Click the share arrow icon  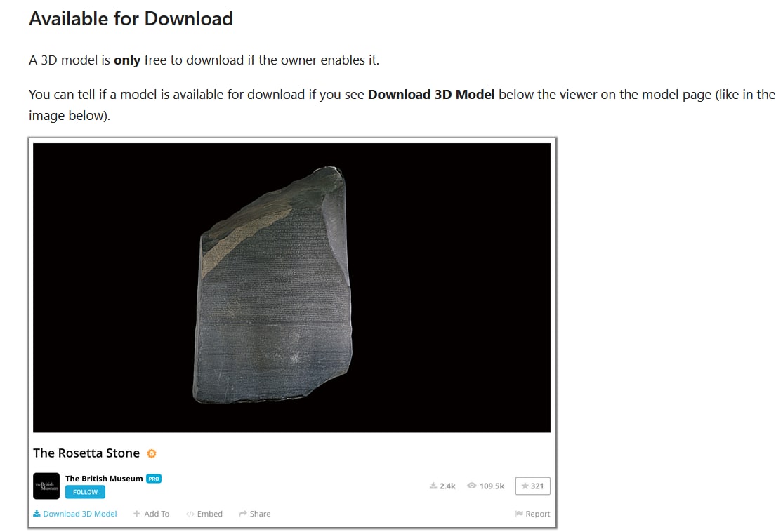tap(243, 514)
